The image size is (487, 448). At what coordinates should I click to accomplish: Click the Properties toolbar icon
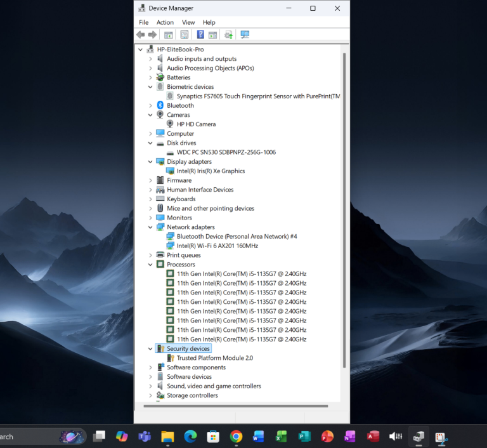pos(185,35)
